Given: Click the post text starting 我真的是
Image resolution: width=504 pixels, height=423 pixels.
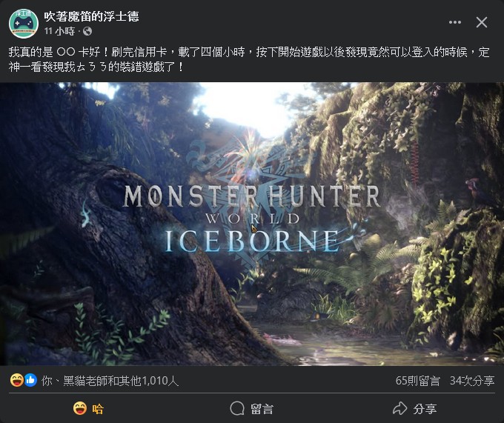Looking at the screenshot, I should (x=249, y=59).
